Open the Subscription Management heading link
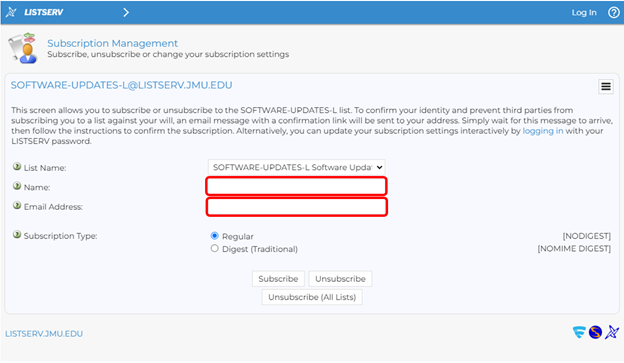This screenshot has height=363, width=624. pyautogui.click(x=112, y=43)
